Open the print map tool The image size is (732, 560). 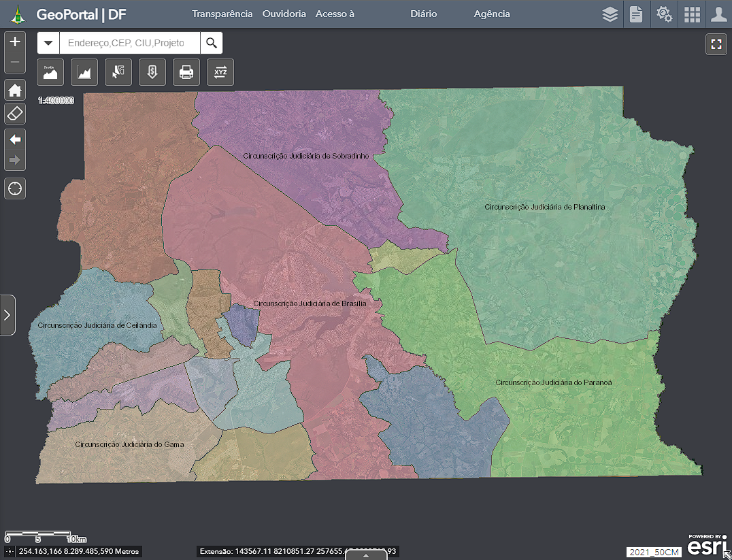(186, 71)
